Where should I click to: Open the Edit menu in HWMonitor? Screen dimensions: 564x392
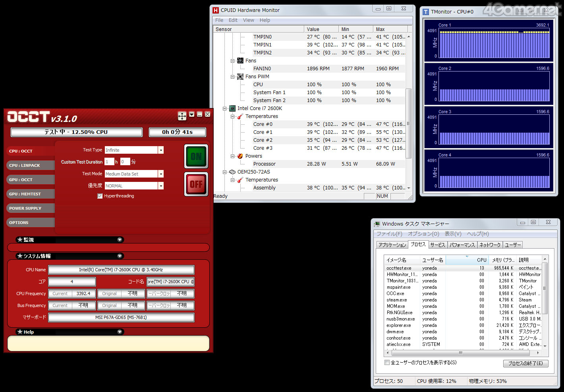233,20
